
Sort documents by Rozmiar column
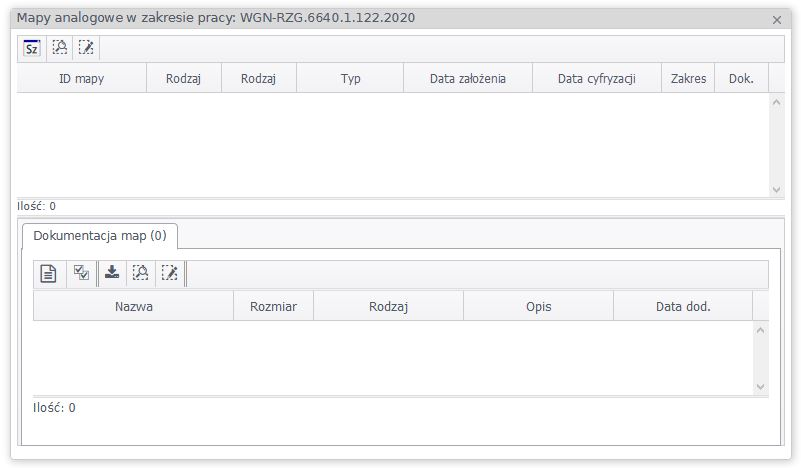[x=273, y=307]
